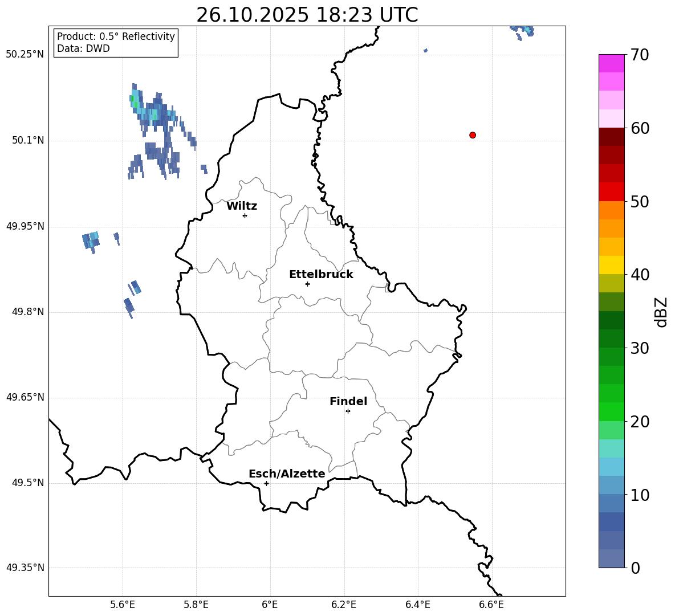Pick the dark green colorbar segment above 30
This screenshot has width=675, height=616.
pos(611,338)
